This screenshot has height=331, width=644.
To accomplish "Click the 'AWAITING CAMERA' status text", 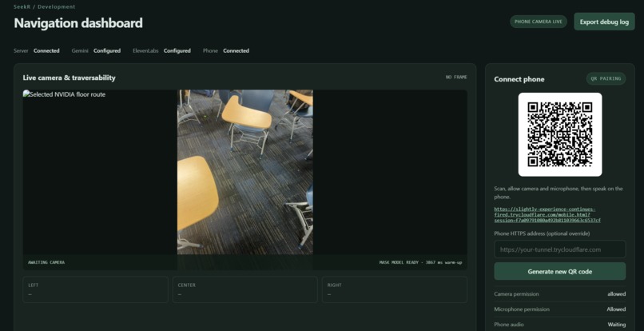I will [x=46, y=262].
